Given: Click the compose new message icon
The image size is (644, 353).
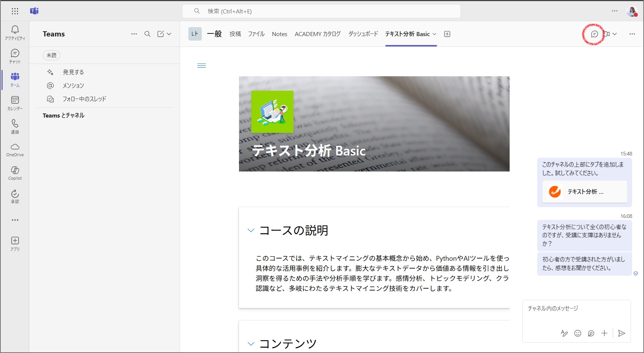Looking at the screenshot, I should (160, 34).
